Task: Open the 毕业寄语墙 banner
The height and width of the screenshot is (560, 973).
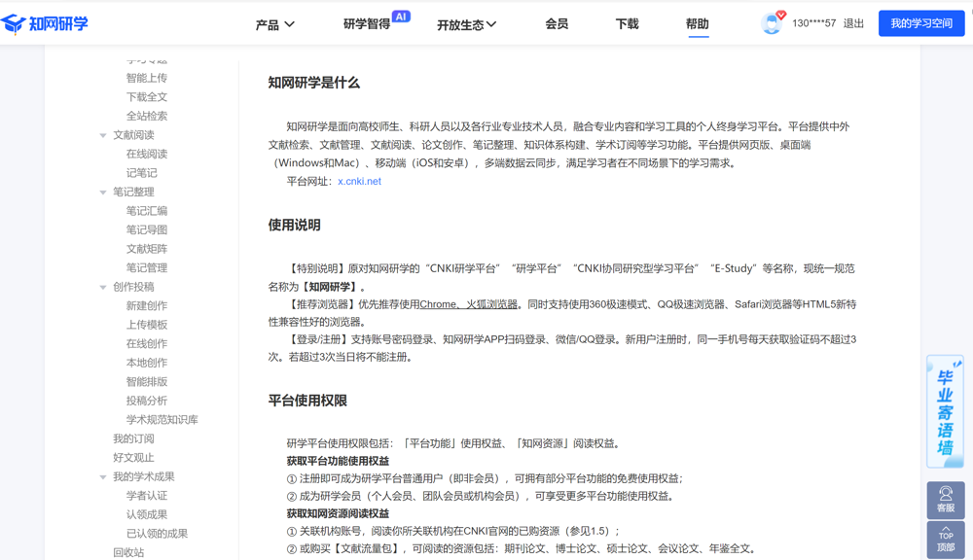Action: click(x=945, y=411)
